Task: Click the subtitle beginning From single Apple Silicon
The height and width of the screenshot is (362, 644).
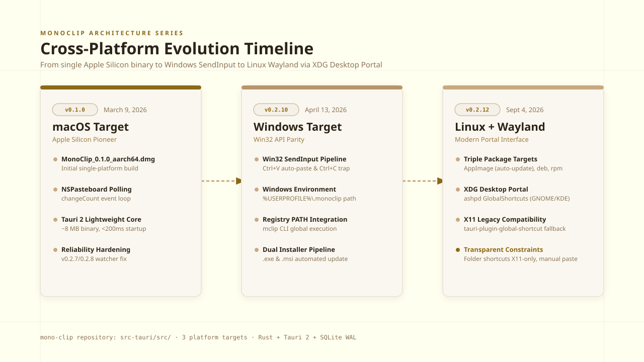Action: tap(211, 65)
